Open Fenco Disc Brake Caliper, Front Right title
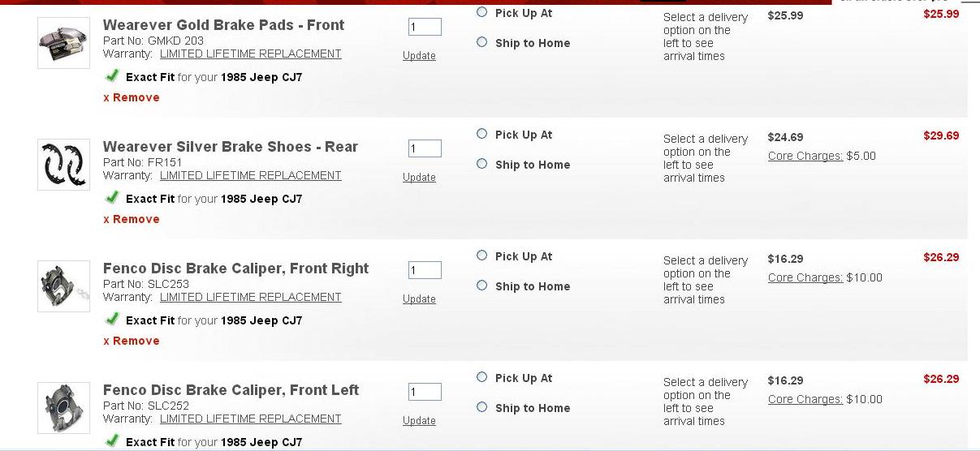This screenshot has height=451, width=980. pyautogui.click(x=235, y=268)
